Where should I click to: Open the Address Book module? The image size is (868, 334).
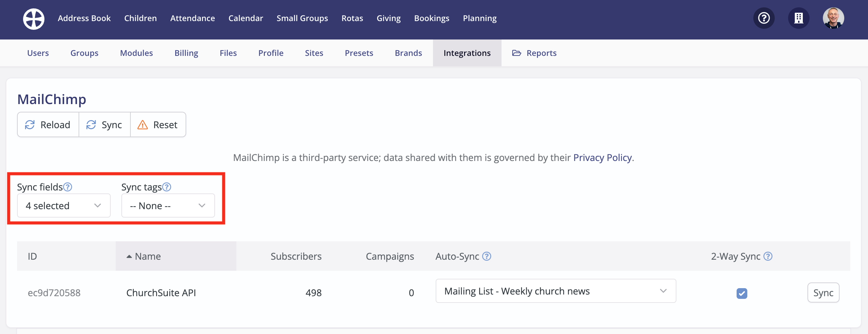[84, 18]
